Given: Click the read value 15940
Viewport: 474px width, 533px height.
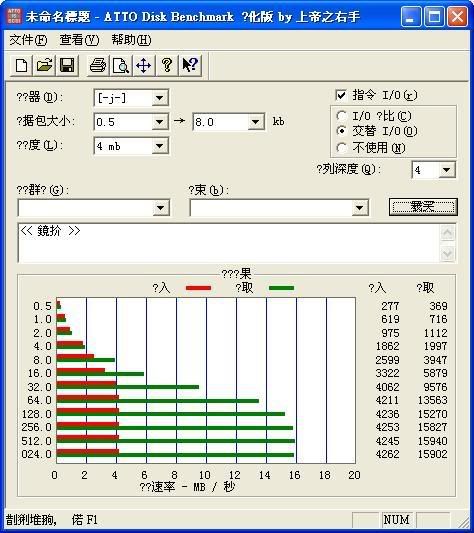Looking at the screenshot, I should (x=433, y=441).
